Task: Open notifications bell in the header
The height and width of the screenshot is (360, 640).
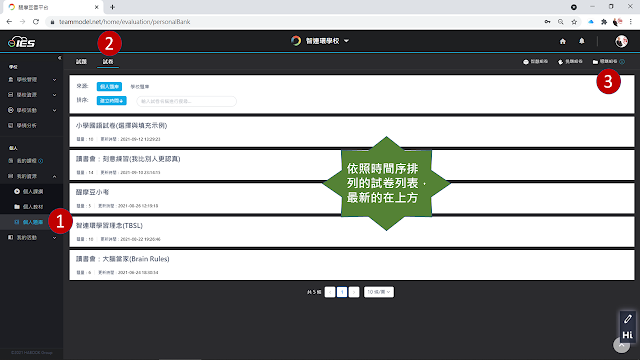Action: click(x=582, y=41)
